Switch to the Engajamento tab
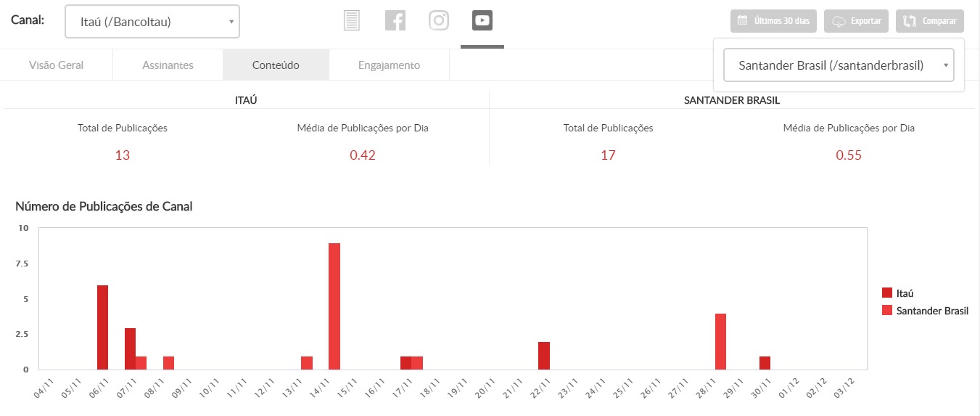 coord(389,65)
